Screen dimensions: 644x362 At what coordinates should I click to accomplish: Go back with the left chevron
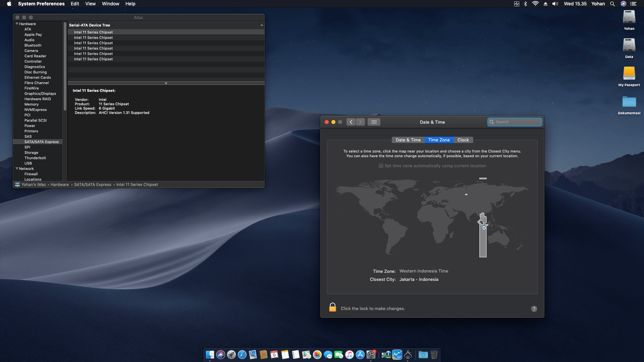pos(351,122)
